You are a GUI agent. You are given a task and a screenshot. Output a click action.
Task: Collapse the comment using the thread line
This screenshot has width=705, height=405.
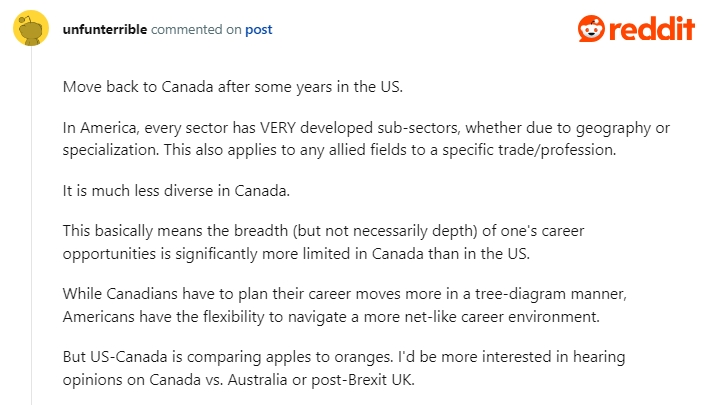coord(31,225)
